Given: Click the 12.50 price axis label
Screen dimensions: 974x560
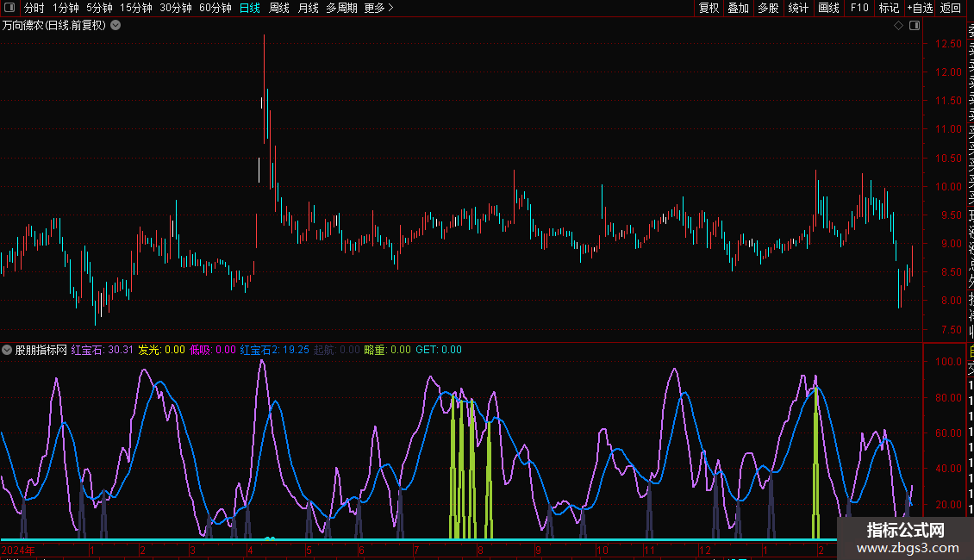Looking at the screenshot, I should [x=948, y=43].
